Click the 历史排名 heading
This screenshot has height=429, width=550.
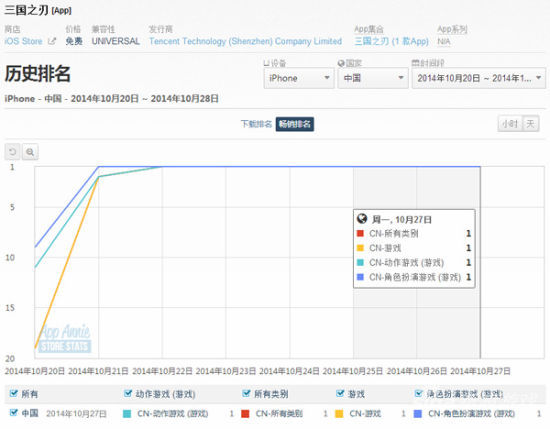(38, 74)
